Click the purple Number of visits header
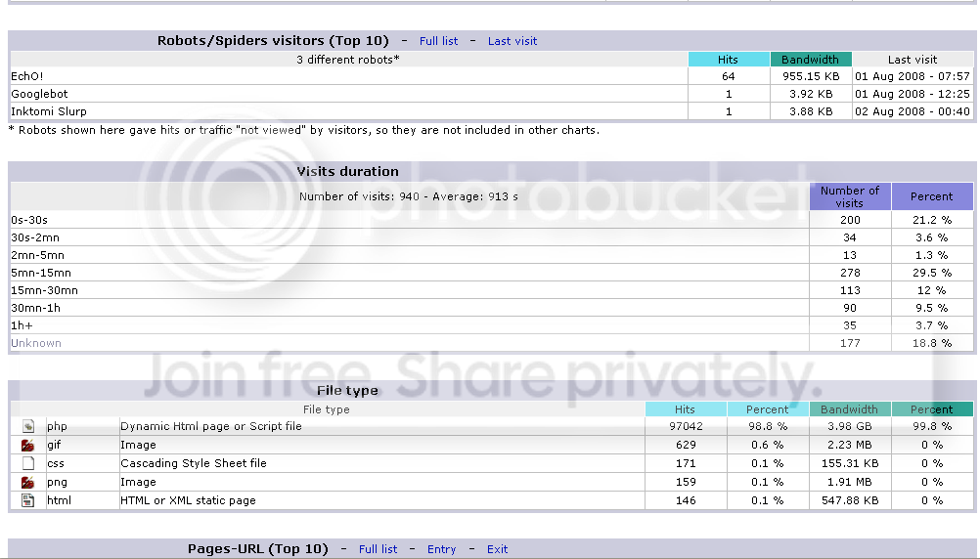The image size is (980, 559). [850, 196]
